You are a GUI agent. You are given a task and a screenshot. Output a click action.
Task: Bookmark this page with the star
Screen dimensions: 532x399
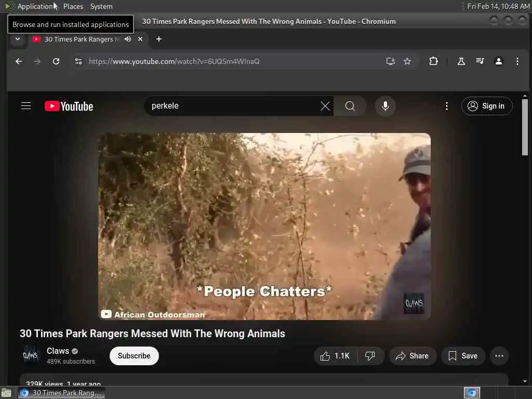click(407, 61)
